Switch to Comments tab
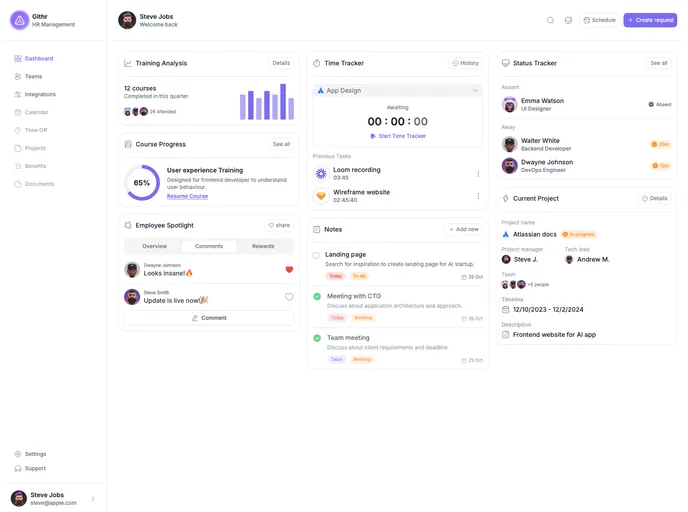This screenshot has height=512, width=688. click(209, 246)
